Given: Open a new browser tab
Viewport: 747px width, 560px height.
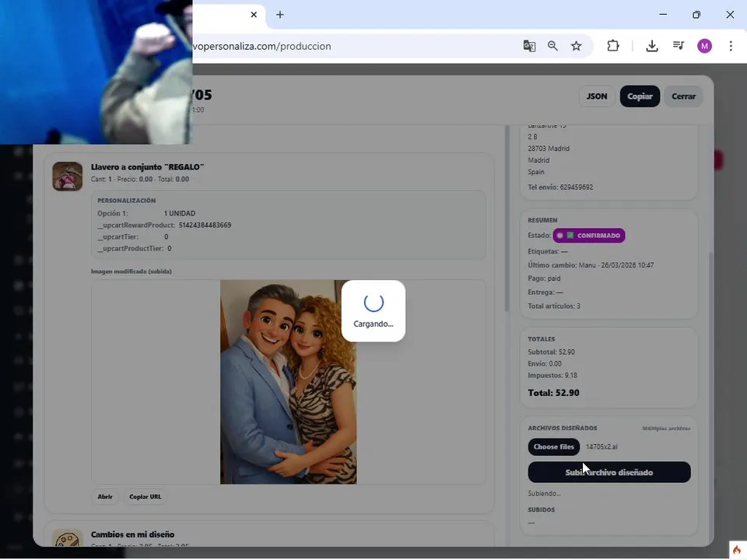Looking at the screenshot, I should [x=280, y=15].
